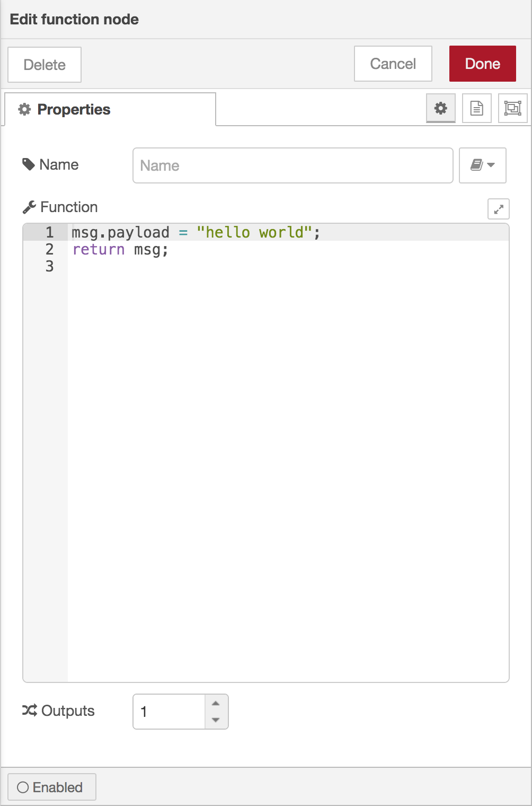This screenshot has width=532, height=806.
Task: Click the Edit function node title bar
Action: pos(74,19)
